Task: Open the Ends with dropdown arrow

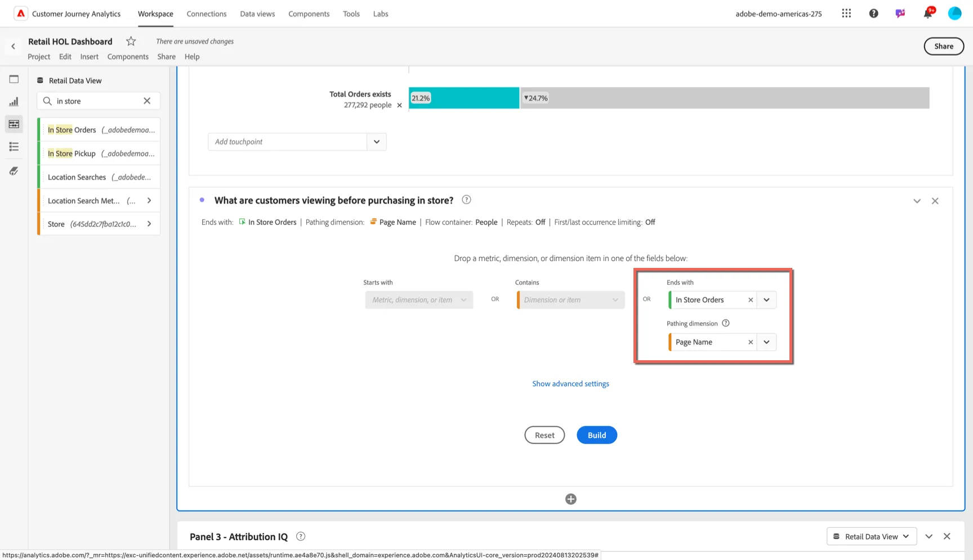Action: pyautogui.click(x=766, y=300)
